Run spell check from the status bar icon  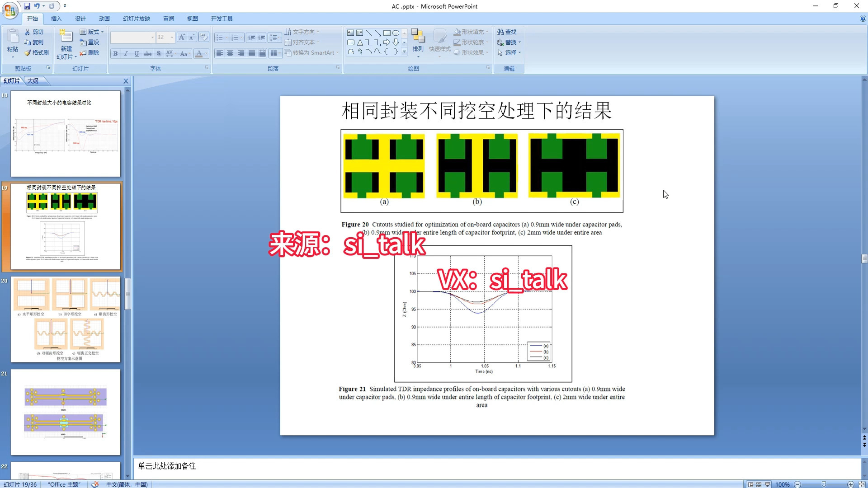pos(95,484)
